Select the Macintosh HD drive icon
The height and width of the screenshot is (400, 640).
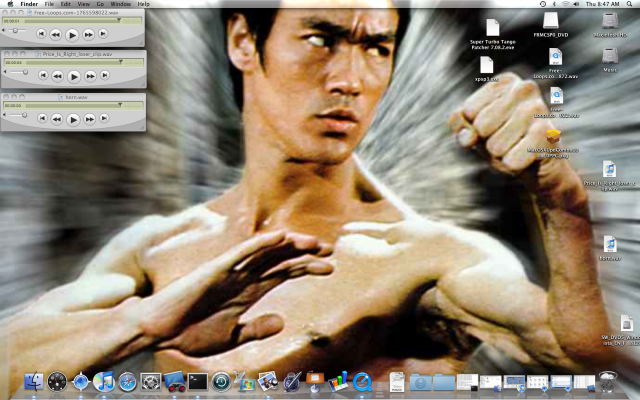coord(610,21)
